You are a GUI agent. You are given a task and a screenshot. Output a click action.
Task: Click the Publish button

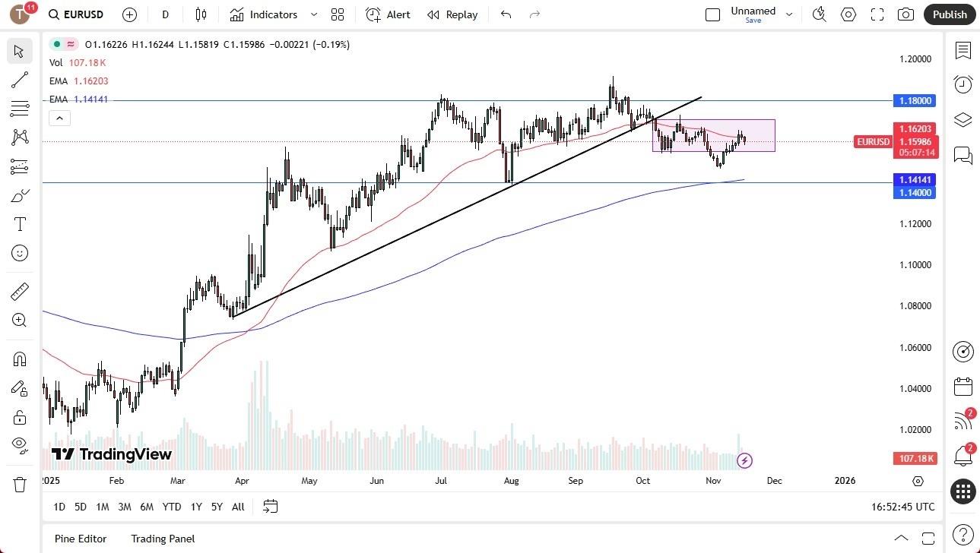point(950,14)
